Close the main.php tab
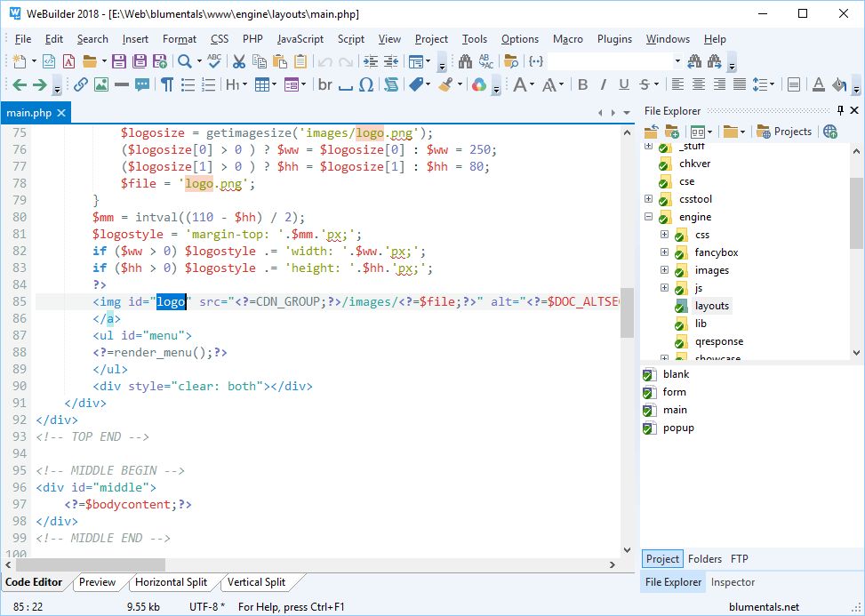 [61, 113]
